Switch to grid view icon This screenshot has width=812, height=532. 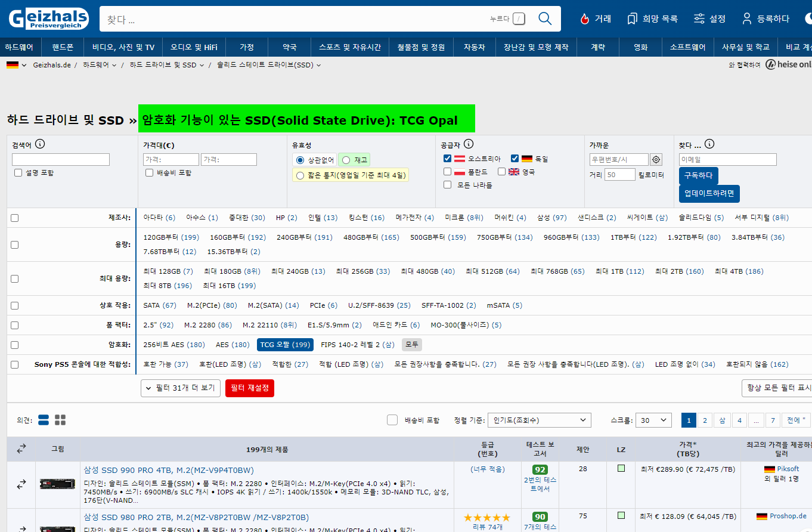click(x=60, y=420)
